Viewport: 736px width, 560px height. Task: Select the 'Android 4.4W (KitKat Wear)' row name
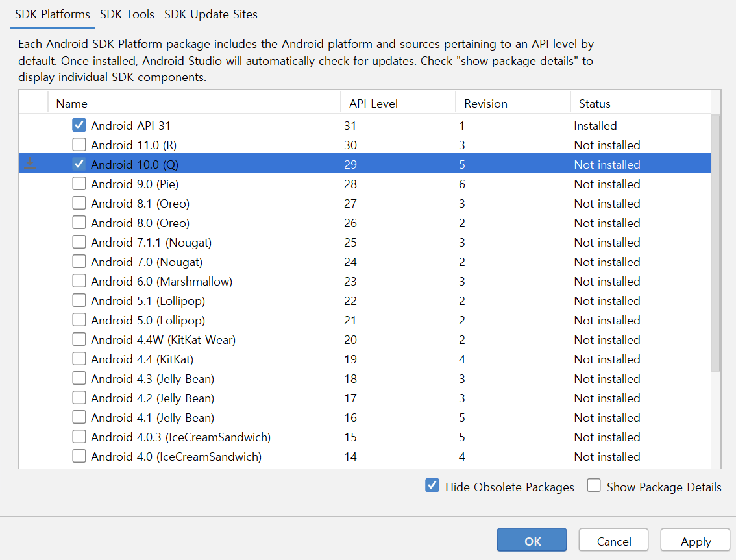[x=164, y=340]
